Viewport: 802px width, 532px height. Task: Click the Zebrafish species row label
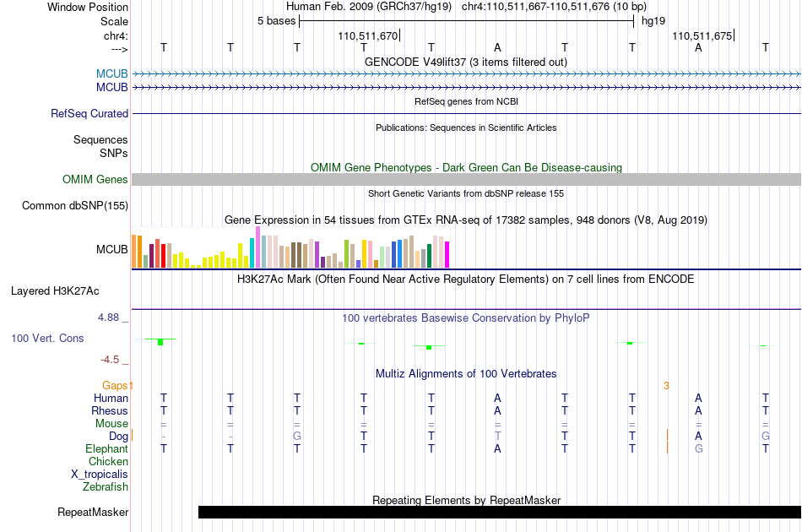[x=106, y=486]
